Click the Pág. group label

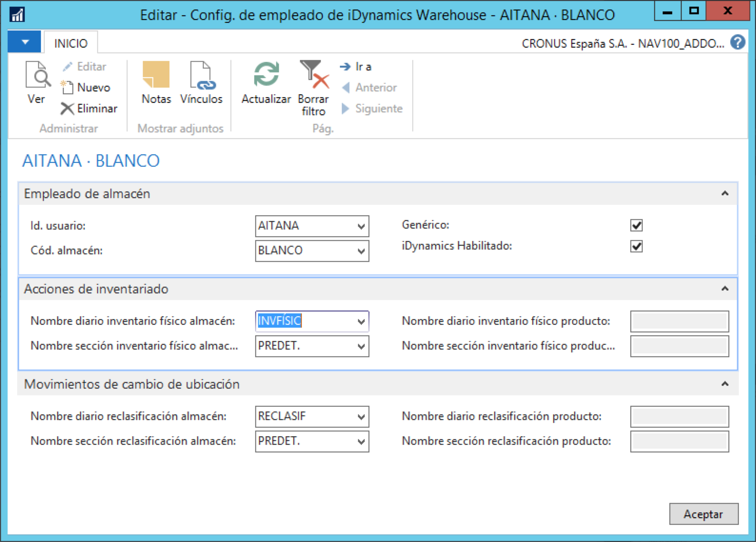click(x=323, y=129)
